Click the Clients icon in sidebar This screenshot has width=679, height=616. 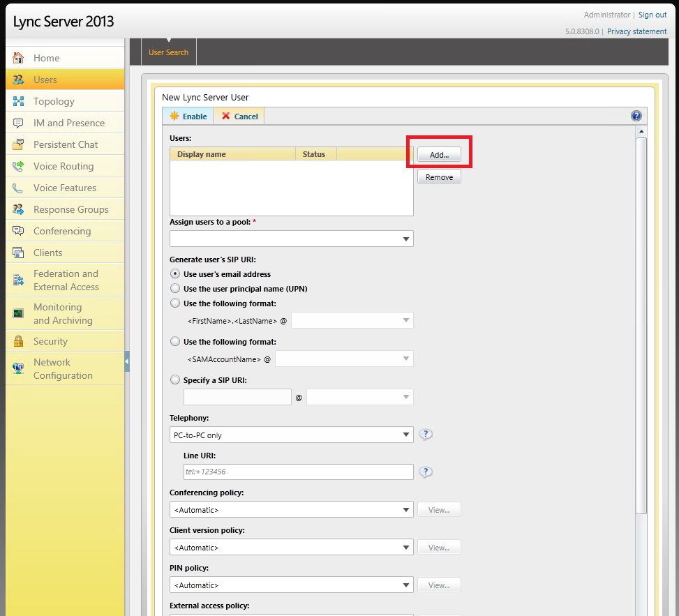point(18,253)
